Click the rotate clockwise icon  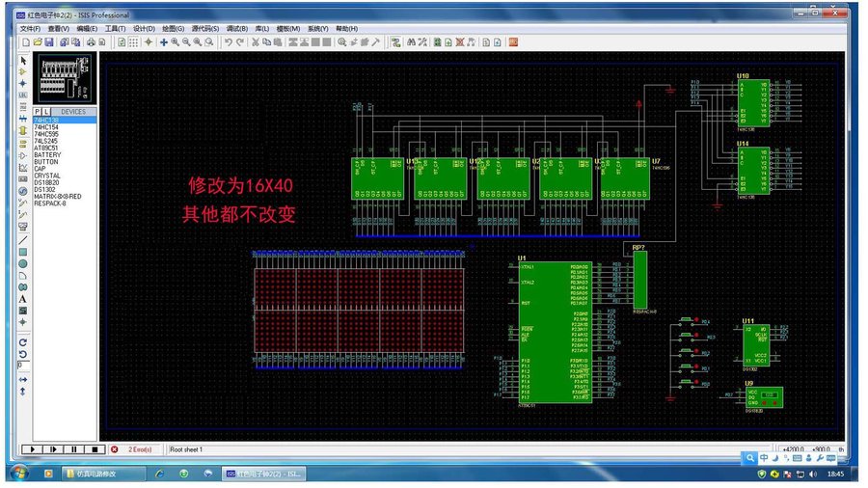[x=23, y=342]
